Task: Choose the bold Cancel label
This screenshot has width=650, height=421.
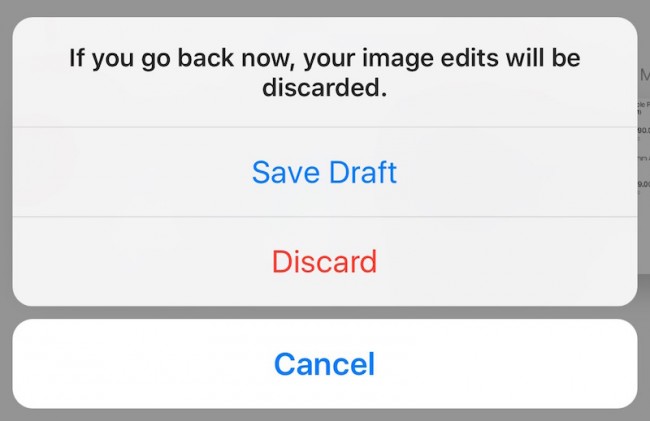Action: coord(325,364)
